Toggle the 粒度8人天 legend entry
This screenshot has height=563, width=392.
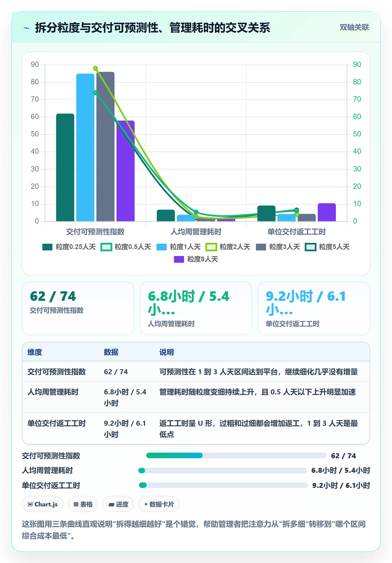tap(196, 259)
